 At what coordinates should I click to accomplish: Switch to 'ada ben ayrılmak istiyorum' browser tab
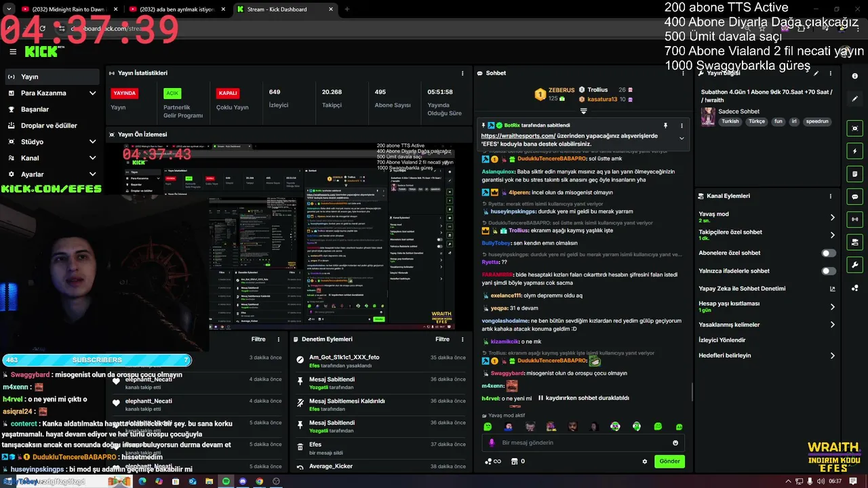(x=179, y=9)
